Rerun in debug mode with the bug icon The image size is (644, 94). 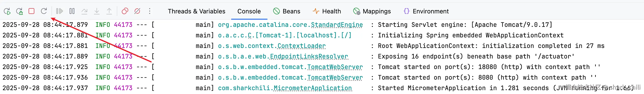pyautogui.click(x=20, y=11)
